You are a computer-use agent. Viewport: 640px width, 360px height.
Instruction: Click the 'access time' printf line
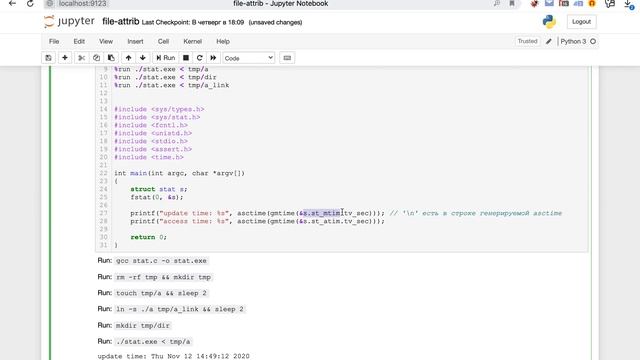pyautogui.click(x=257, y=221)
